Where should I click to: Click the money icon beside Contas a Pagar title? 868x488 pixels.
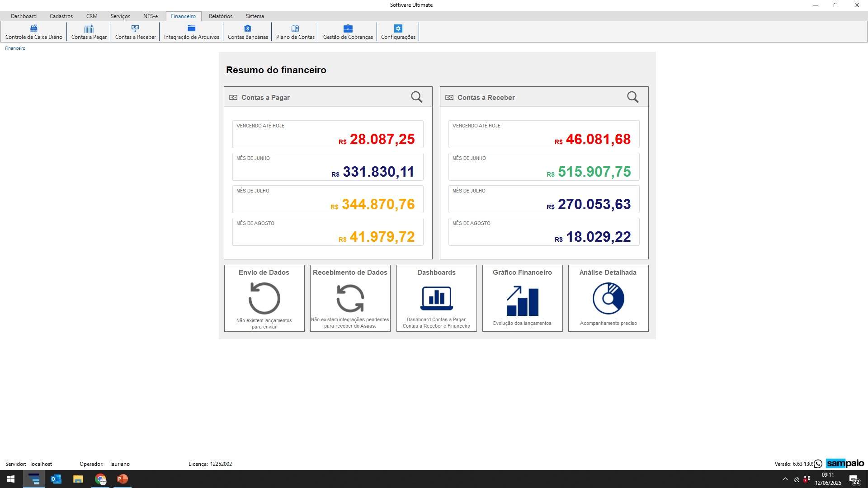click(233, 98)
